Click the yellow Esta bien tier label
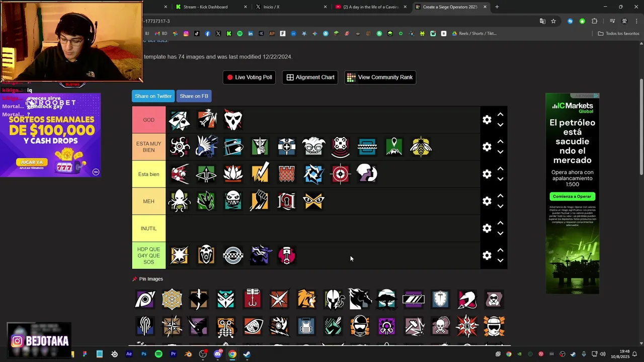The image size is (644, 362). click(x=149, y=174)
